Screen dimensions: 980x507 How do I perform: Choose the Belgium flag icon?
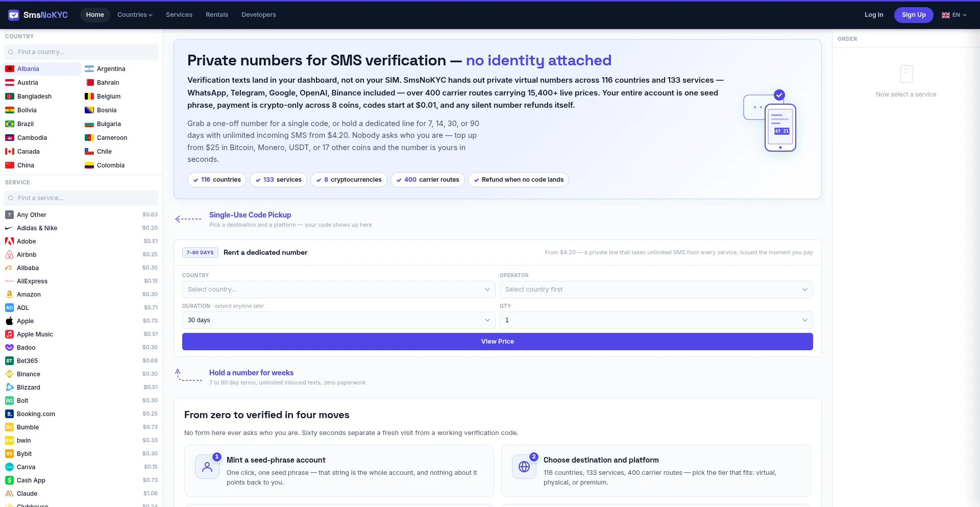[x=89, y=96]
